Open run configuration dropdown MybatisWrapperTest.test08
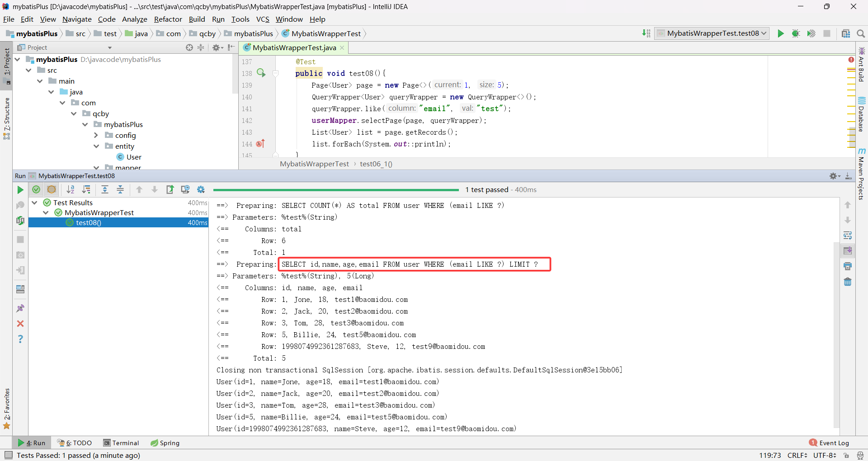 click(x=712, y=33)
